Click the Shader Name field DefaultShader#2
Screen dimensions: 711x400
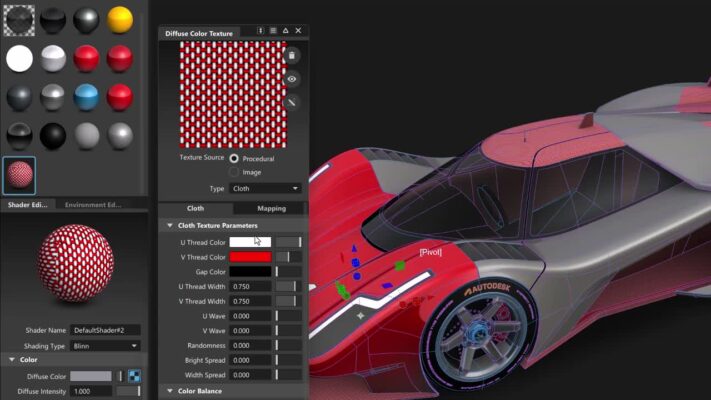coord(105,330)
